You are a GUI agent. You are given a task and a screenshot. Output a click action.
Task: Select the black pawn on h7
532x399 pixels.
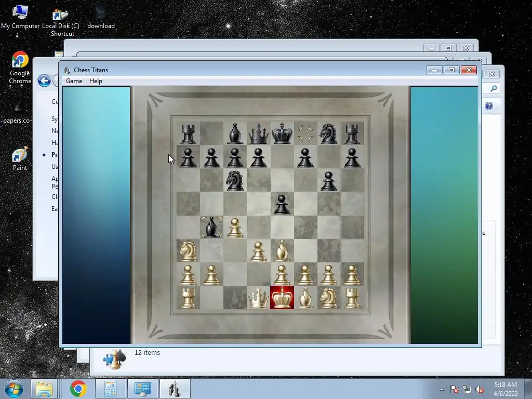[x=352, y=158]
